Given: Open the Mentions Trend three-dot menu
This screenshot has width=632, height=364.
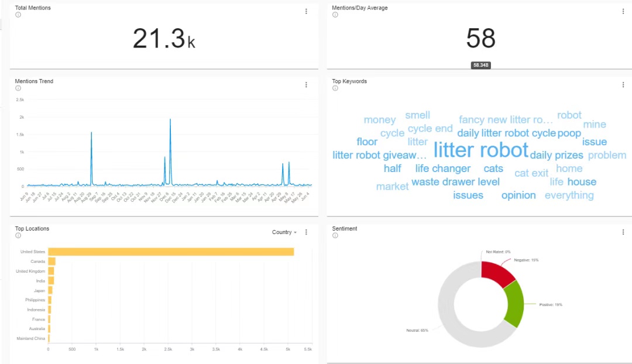Looking at the screenshot, I should click(x=306, y=85).
